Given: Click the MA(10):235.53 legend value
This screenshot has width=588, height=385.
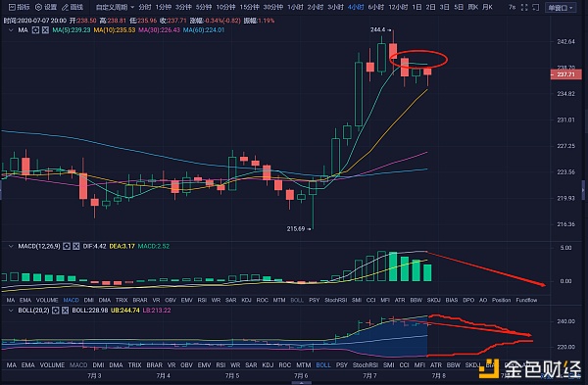Looking at the screenshot, I should pos(115,30).
